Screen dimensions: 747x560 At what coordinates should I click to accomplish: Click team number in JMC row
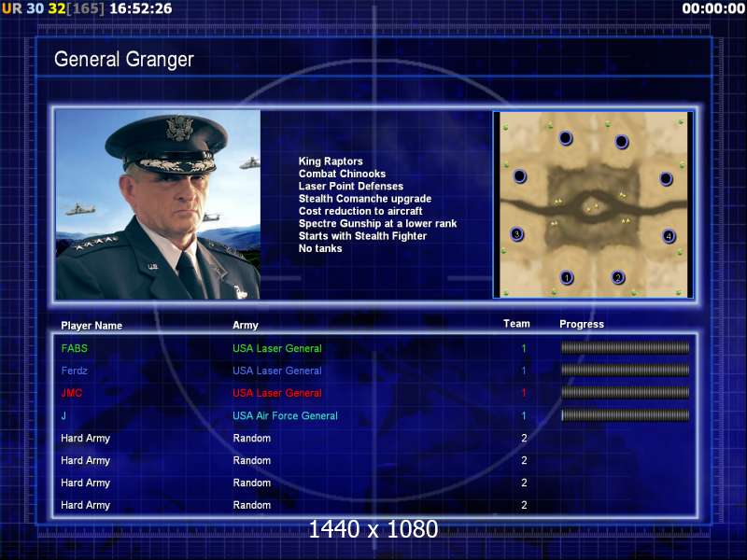(x=524, y=393)
